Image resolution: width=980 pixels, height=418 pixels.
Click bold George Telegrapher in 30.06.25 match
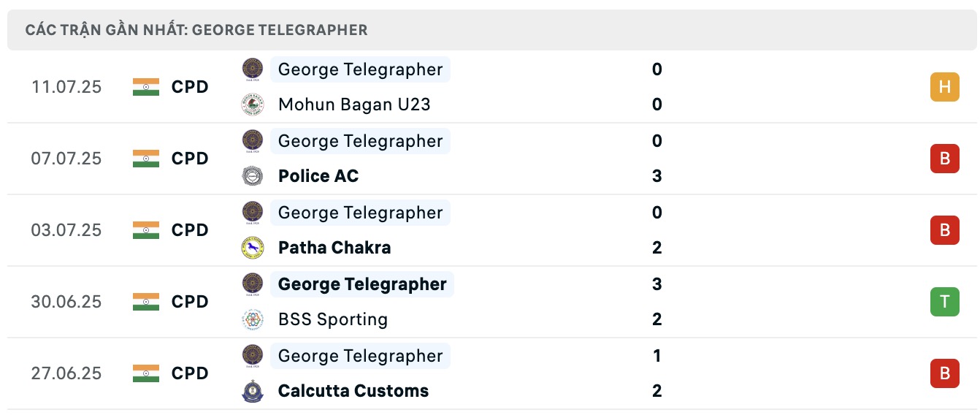362,284
